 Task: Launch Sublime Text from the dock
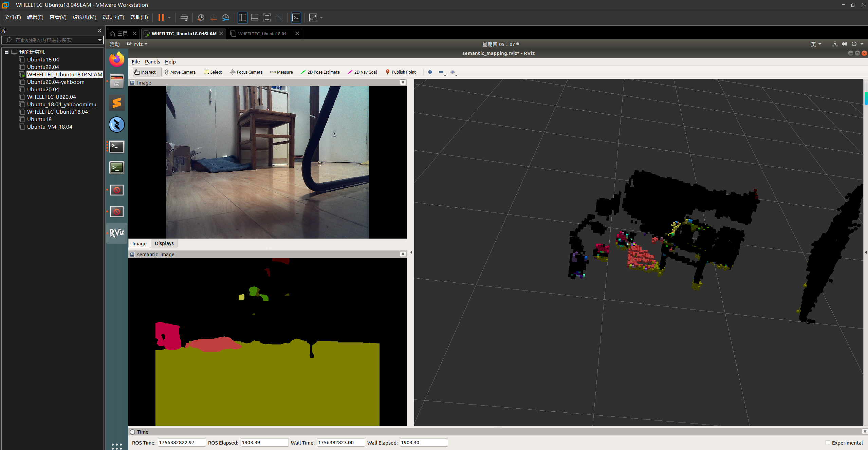coord(116,103)
